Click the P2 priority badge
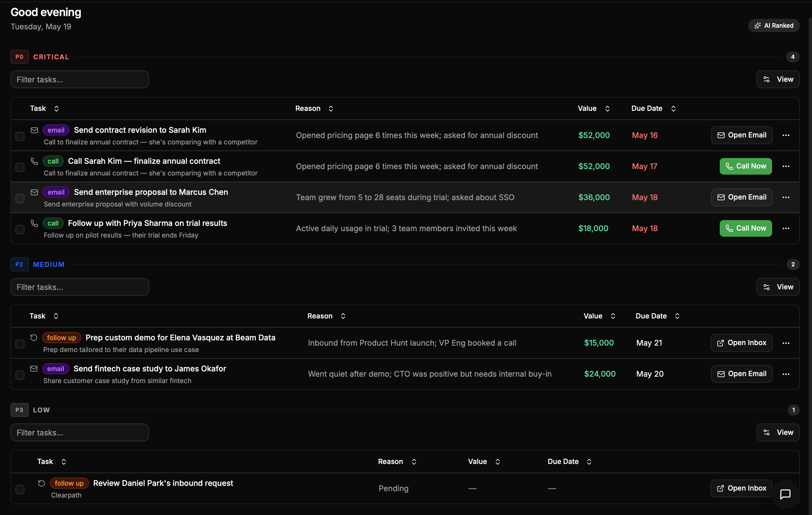The width and height of the screenshot is (812, 515). click(20, 264)
